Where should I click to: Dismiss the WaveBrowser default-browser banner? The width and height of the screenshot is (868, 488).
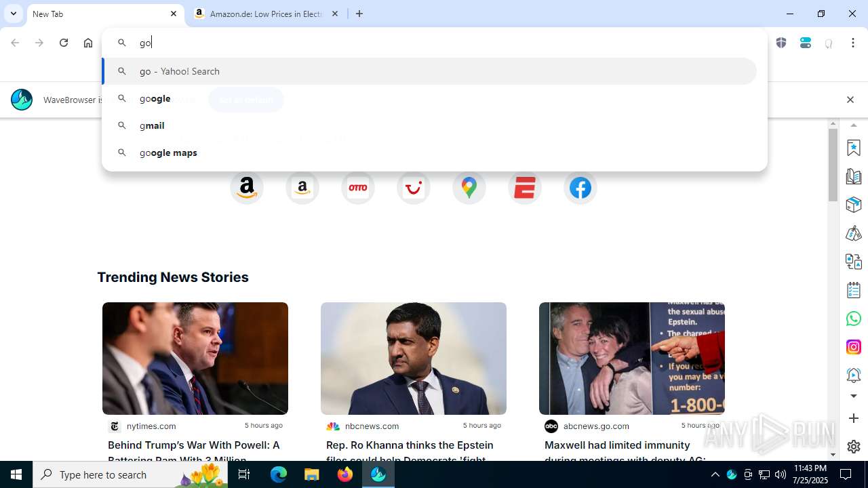[x=850, y=100]
